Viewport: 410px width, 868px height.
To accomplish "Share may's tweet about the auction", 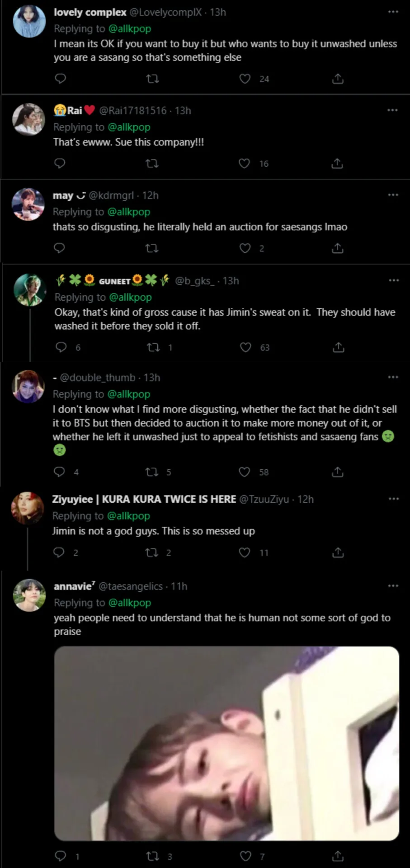I will [337, 248].
